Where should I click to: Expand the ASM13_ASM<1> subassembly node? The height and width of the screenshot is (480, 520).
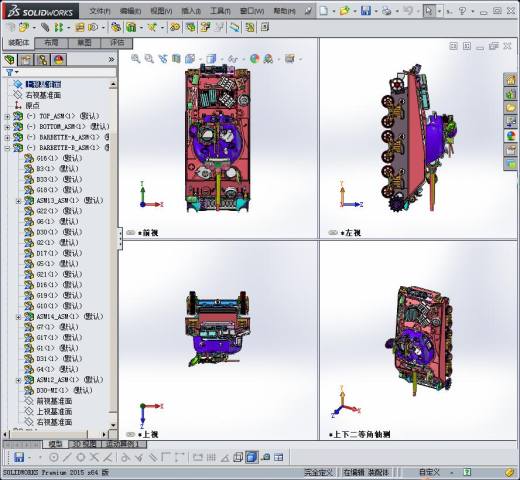click(19, 201)
